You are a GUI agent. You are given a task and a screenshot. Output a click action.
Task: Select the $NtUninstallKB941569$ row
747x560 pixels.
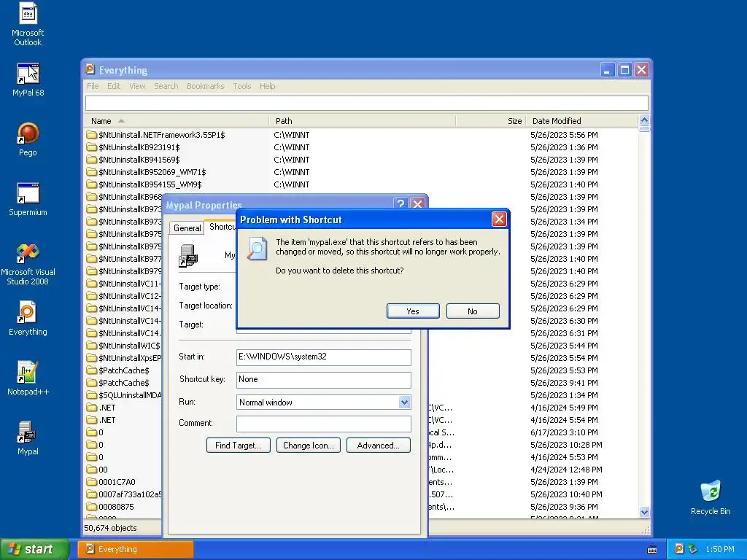tap(361, 160)
